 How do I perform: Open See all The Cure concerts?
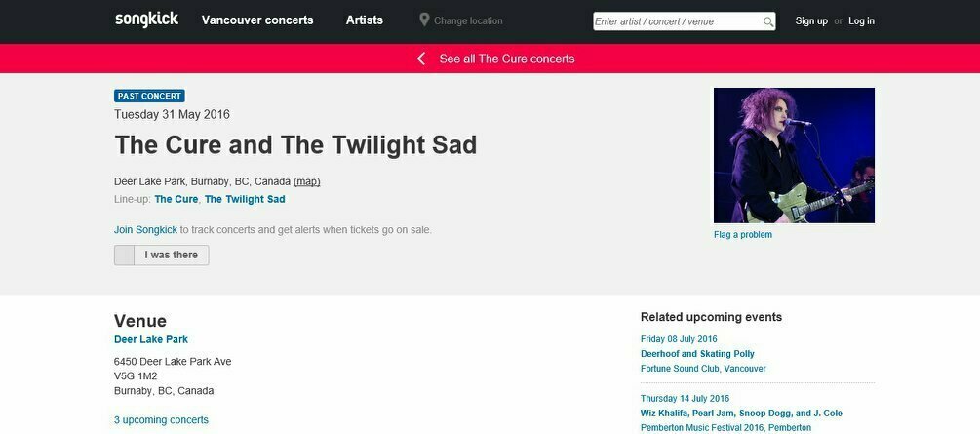[507, 59]
